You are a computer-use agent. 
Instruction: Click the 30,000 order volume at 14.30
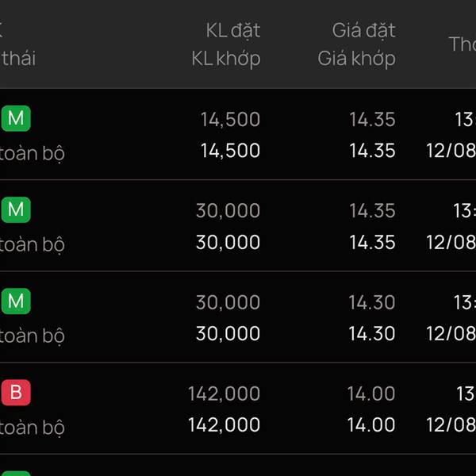click(228, 302)
